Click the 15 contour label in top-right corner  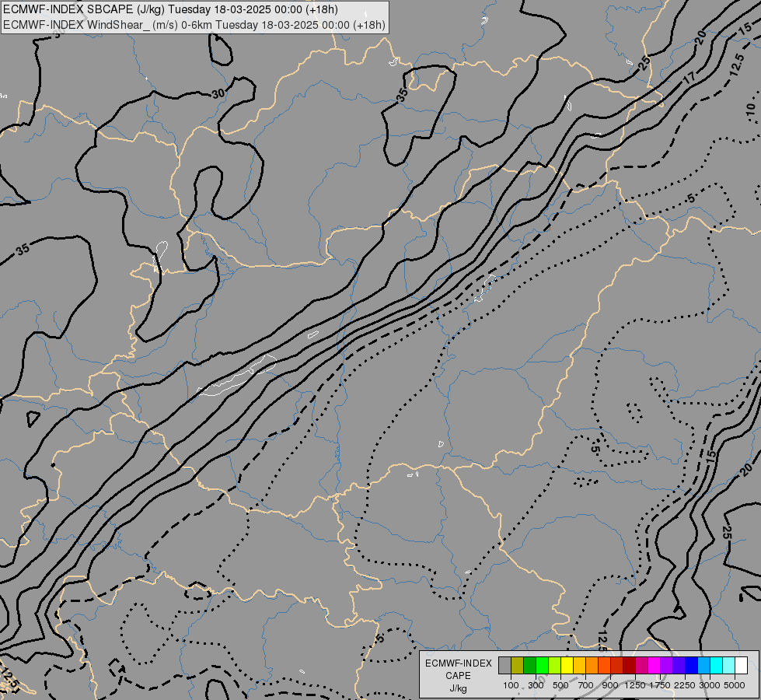(x=745, y=29)
